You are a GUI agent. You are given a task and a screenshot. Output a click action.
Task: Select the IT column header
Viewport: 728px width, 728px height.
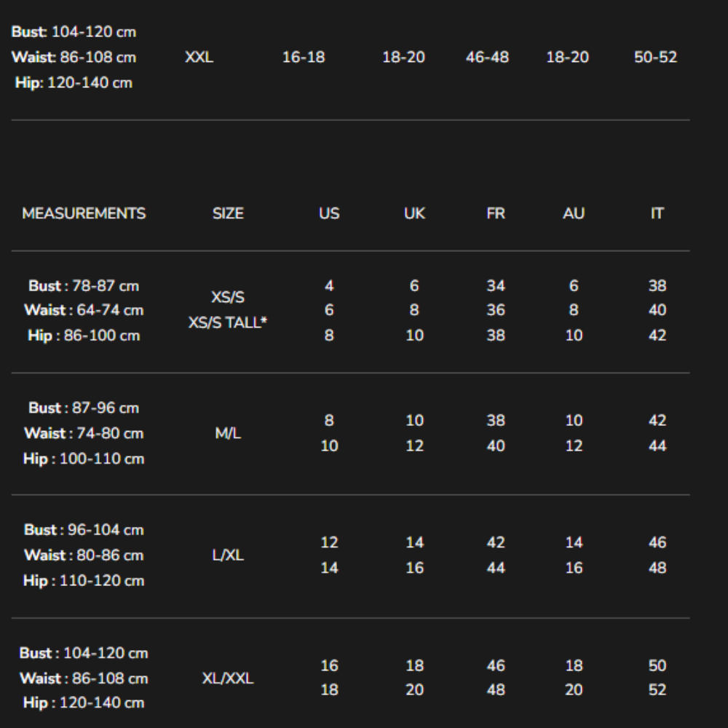pyautogui.click(x=657, y=214)
